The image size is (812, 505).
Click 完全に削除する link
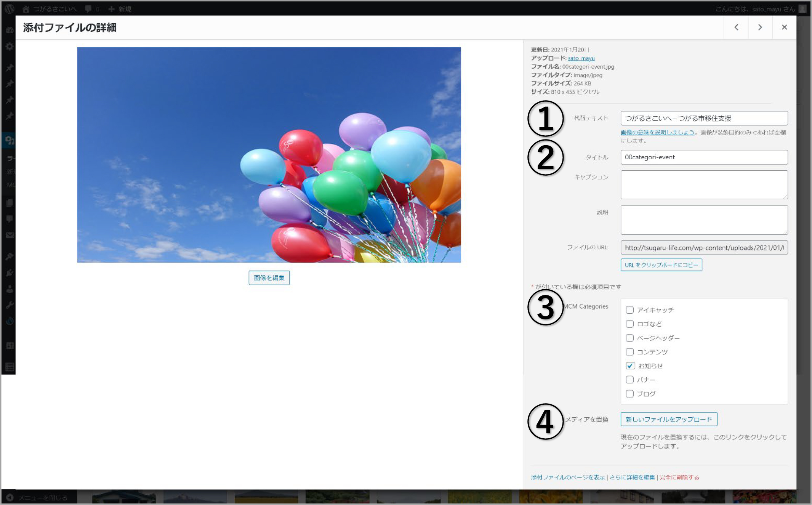[x=679, y=477]
